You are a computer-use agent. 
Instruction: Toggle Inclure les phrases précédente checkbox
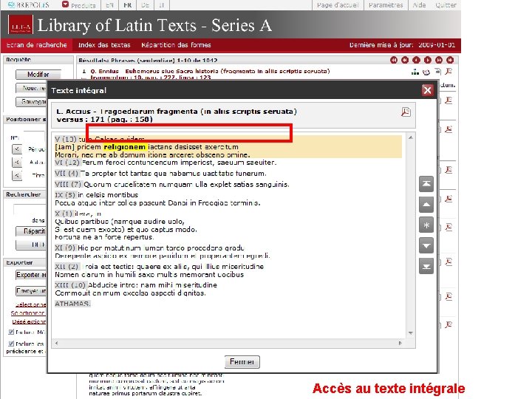point(11,344)
